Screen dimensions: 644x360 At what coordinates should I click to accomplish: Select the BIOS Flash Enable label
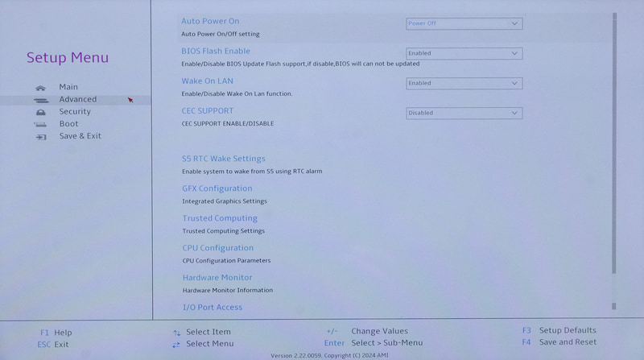(216, 51)
